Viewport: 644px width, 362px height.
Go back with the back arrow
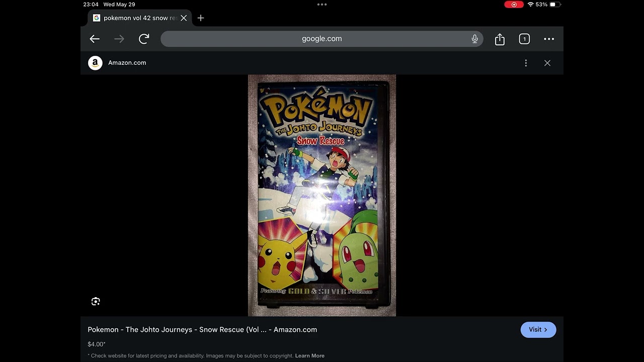click(x=95, y=39)
